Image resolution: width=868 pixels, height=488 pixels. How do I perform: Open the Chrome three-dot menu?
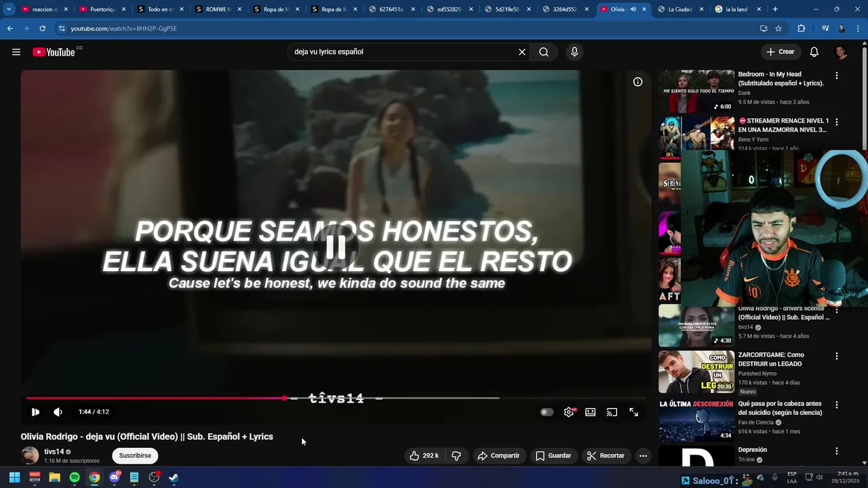[x=859, y=28]
